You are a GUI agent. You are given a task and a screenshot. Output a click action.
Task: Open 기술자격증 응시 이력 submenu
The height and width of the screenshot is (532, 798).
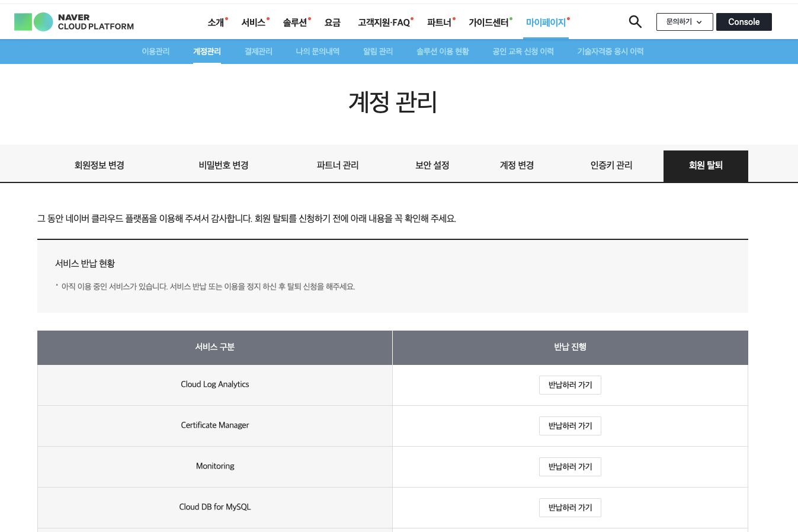[x=610, y=52]
